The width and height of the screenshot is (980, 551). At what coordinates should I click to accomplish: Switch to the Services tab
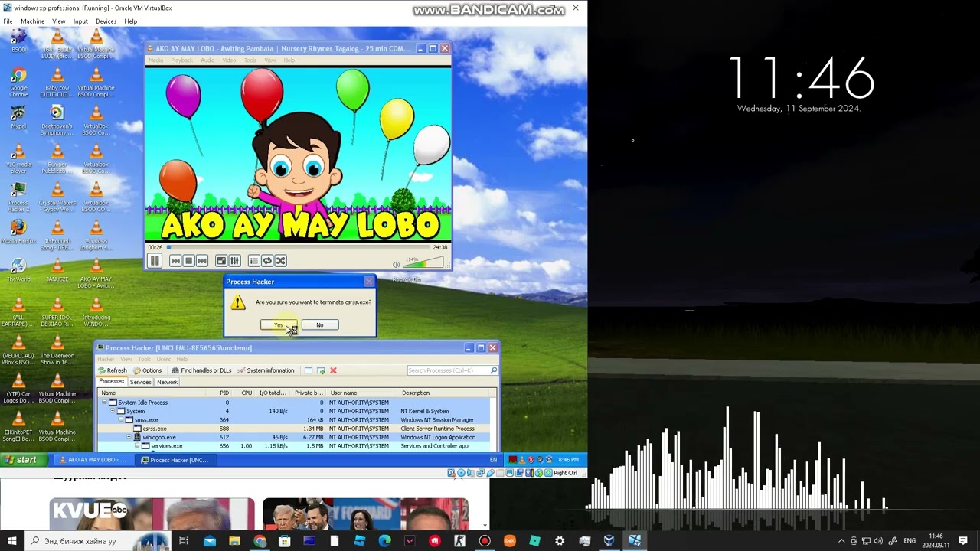[140, 382]
